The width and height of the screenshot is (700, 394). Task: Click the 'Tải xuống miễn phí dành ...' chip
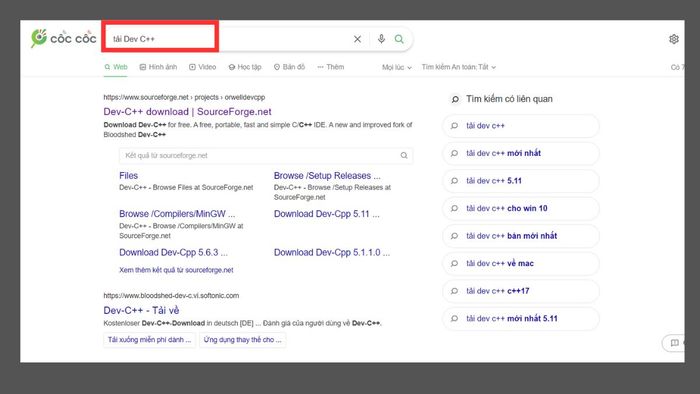click(x=150, y=340)
